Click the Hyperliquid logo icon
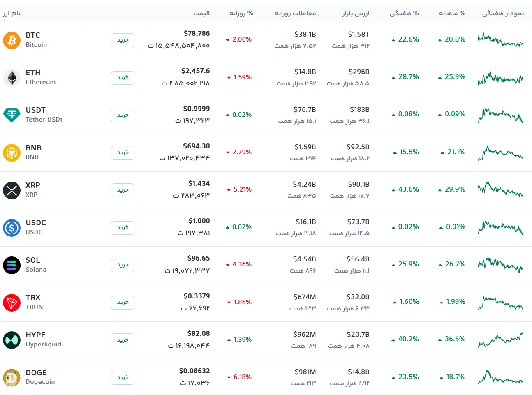The image size is (532, 395). [x=12, y=340]
